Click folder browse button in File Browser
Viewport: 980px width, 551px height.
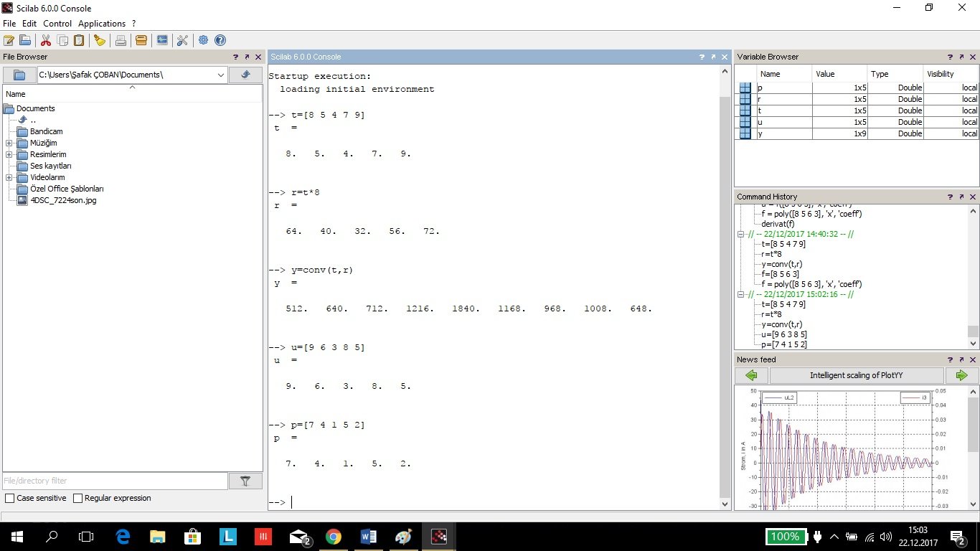click(x=19, y=75)
